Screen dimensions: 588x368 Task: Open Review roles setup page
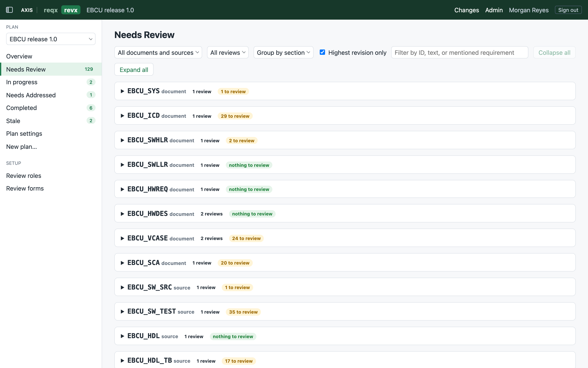51,175
